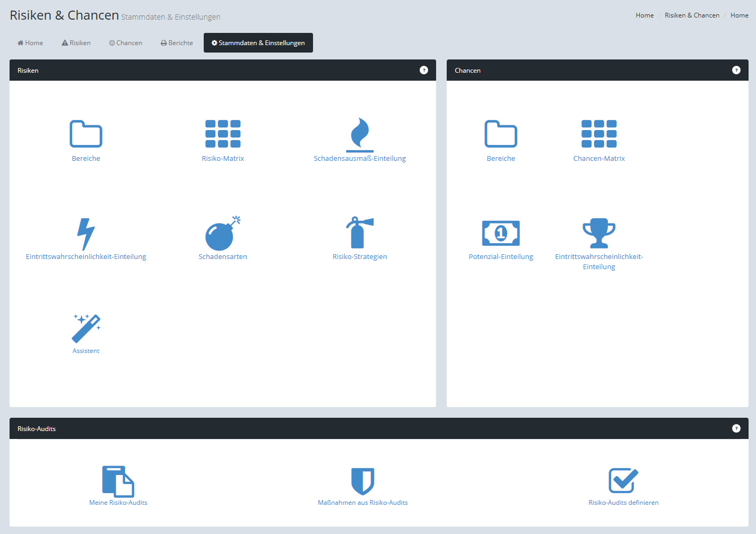Open the Bereiche folder in Risiken panel
The width and height of the screenshot is (756, 534).
click(x=86, y=134)
